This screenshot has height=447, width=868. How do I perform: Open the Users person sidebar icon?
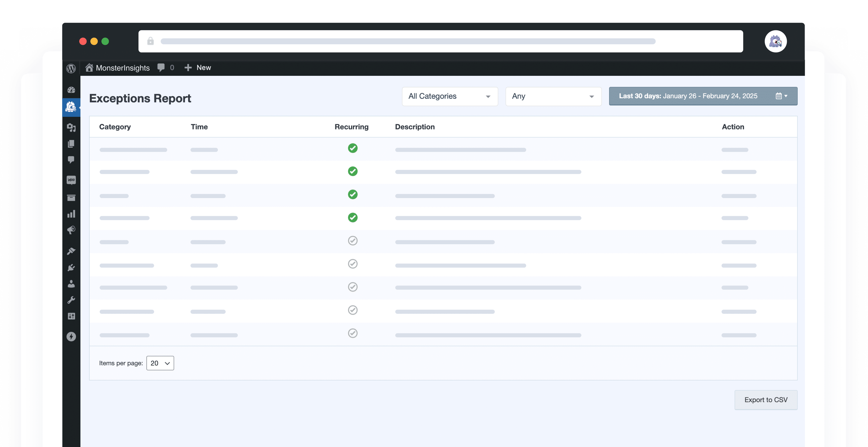[71, 284]
